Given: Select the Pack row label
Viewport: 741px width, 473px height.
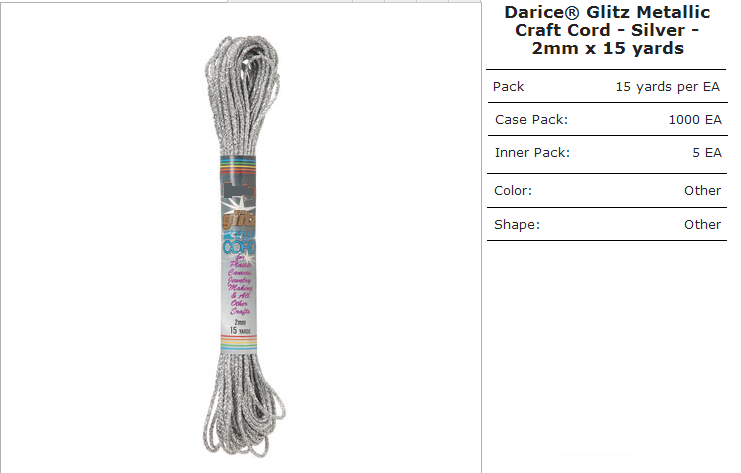Looking at the screenshot, I should pyautogui.click(x=508, y=87).
